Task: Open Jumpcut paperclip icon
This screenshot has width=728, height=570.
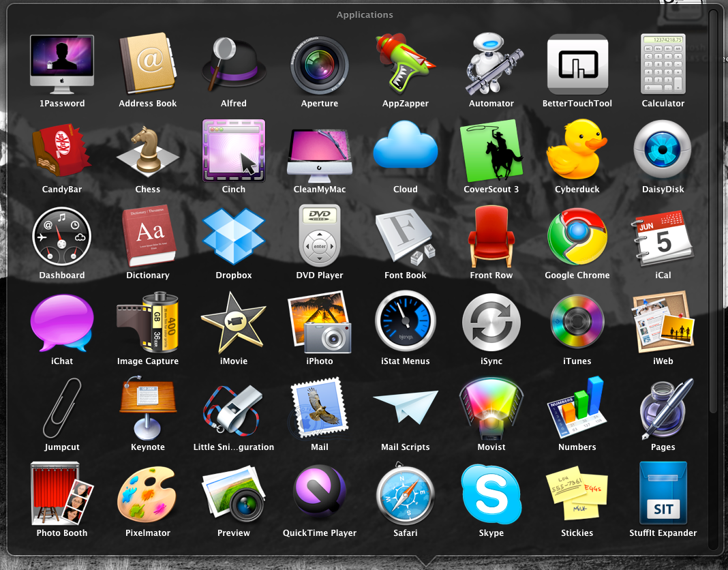Action: [x=62, y=408]
